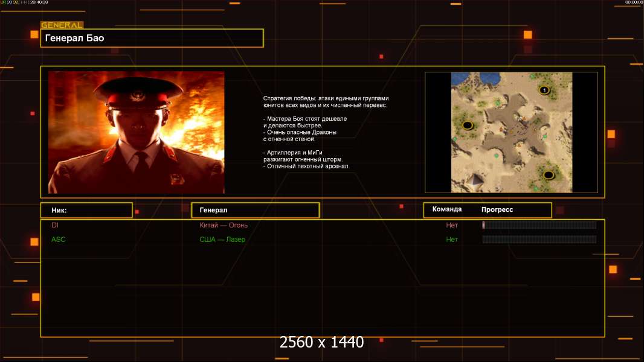644x362 pixels.
Task: Click the GENERAL label tag
Action: click(x=62, y=25)
